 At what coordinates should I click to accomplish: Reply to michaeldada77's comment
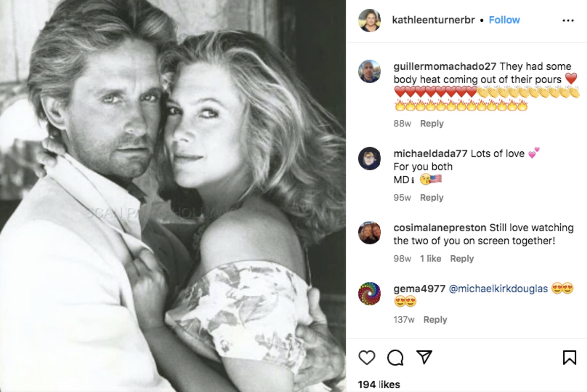point(432,198)
